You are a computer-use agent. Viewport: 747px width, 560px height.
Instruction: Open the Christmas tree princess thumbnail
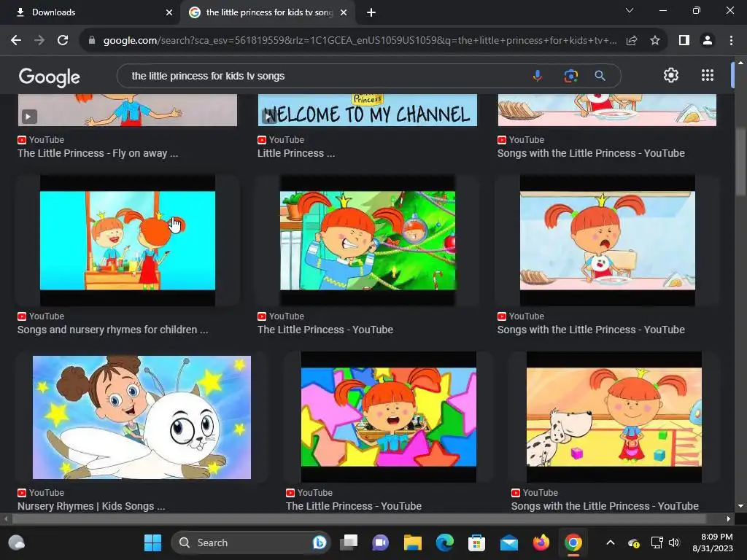(x=368, y=241)
